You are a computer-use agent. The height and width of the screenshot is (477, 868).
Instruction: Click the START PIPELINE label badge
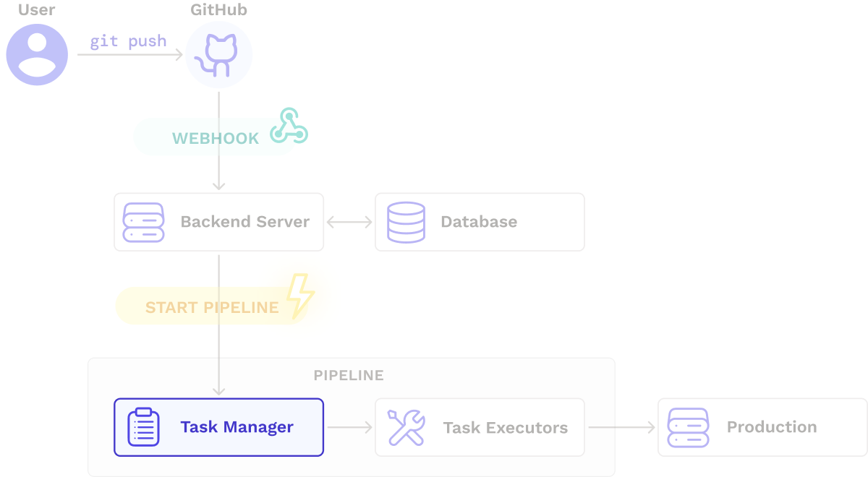pos(211,306)
